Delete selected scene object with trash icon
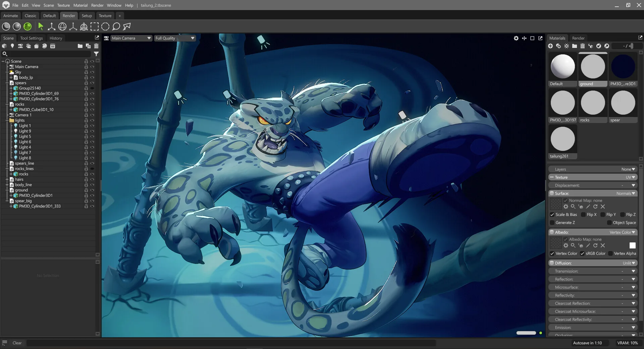The width and height of the screenshot is (644, 349). click(x=96, y=46)
